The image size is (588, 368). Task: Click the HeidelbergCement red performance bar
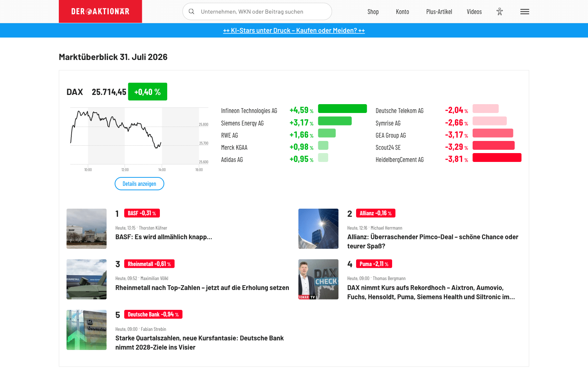pos(497,158)
